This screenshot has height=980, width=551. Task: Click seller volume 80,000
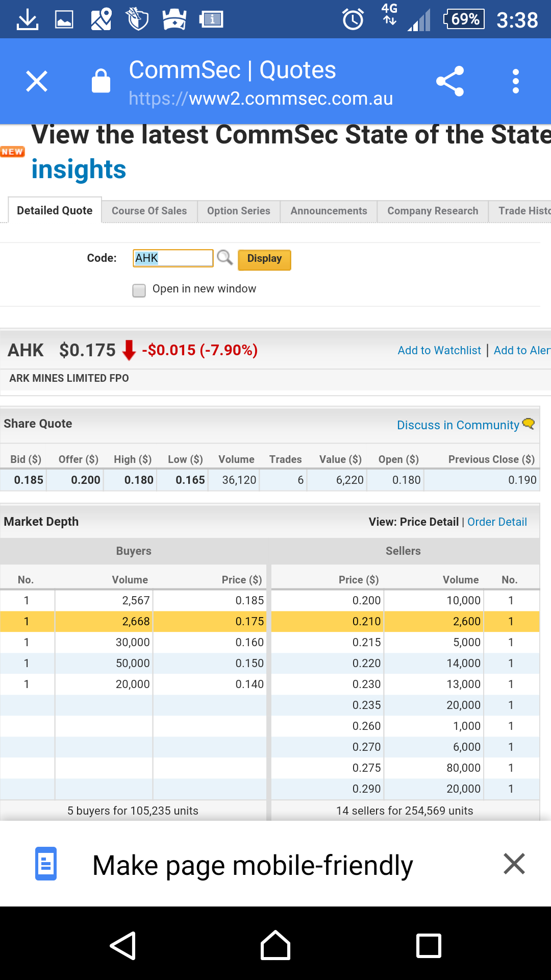click(x=464, y=768)
